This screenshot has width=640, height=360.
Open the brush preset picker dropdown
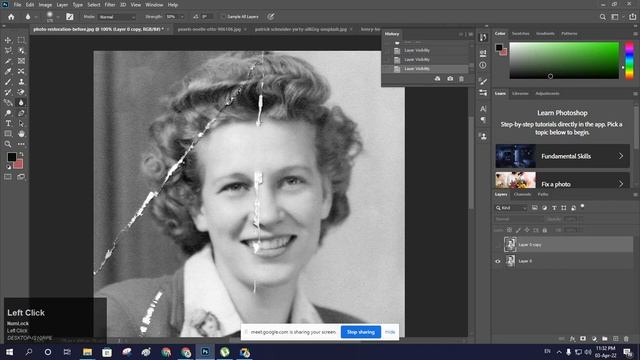click(58, 17)
